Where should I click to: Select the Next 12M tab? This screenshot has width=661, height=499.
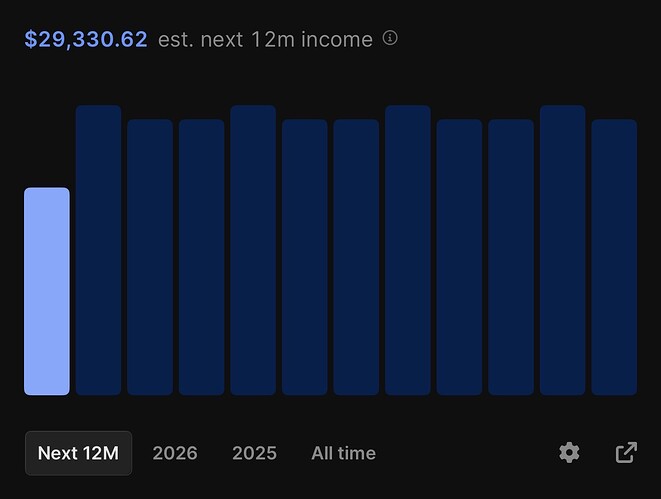click(78, 453)
